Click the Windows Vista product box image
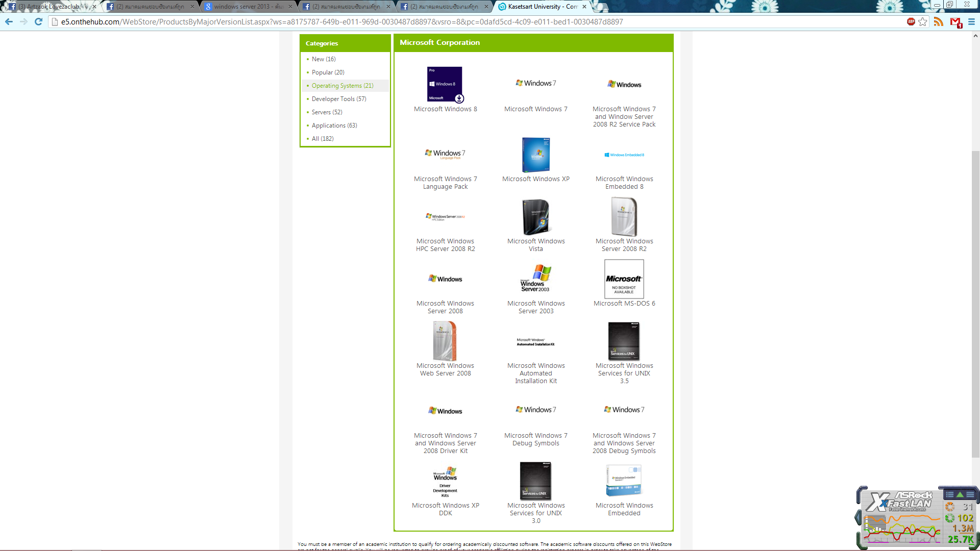Screen dimensions: 980x551 point(535,217)
